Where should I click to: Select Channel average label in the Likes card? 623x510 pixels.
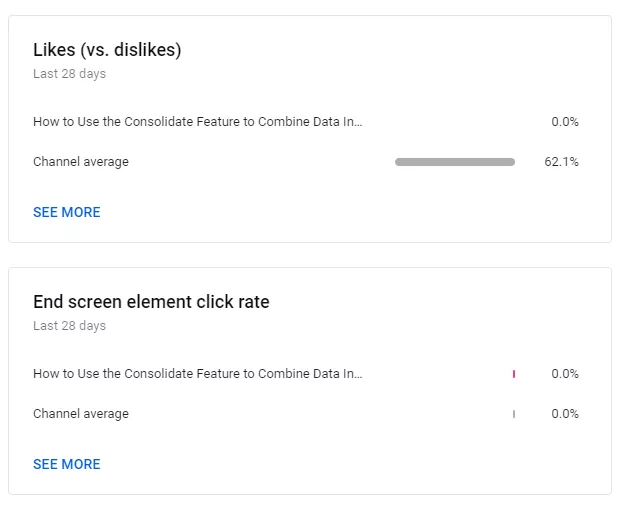81,162
